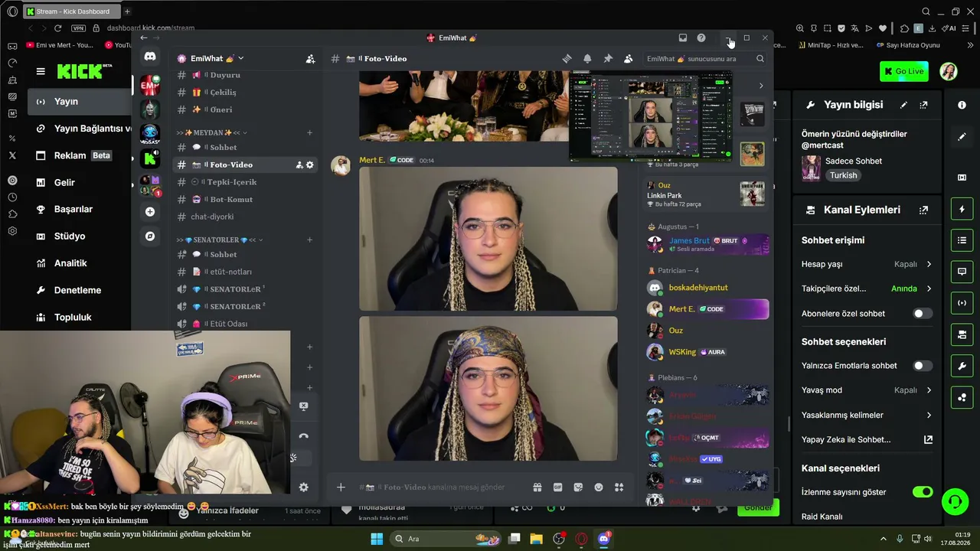The image size is (980, 551).
Task: Pop out the Kanal Eylemleri panel
Action: coord(924,210)
